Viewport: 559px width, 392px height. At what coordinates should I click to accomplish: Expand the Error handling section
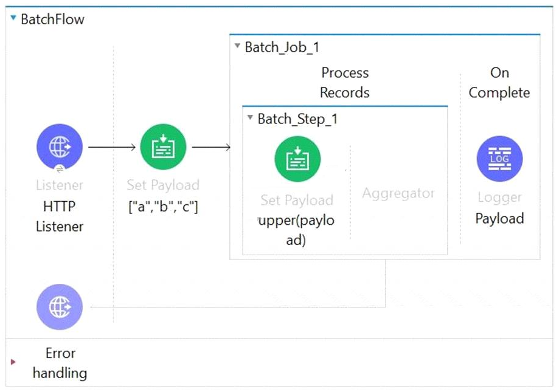click(x=13, y=362)
